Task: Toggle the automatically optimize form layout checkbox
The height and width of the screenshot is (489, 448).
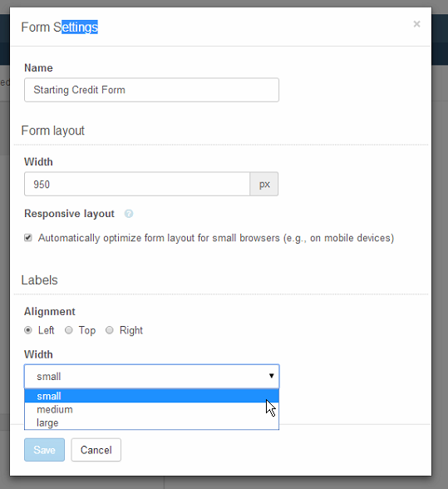Action: coord(28,238)
